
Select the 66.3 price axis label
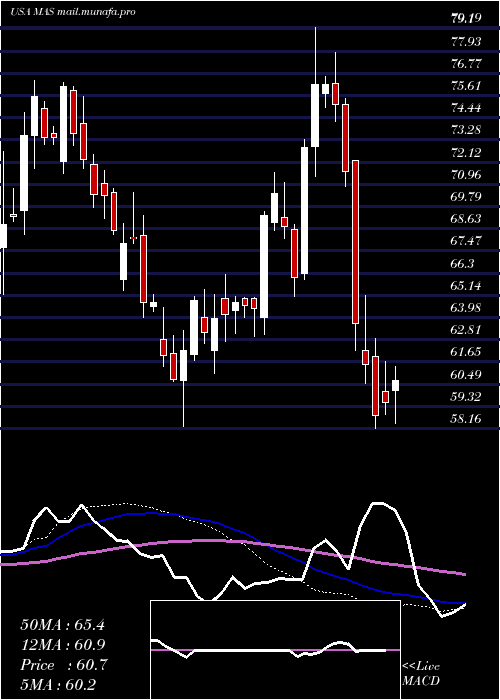click(462, 263)
